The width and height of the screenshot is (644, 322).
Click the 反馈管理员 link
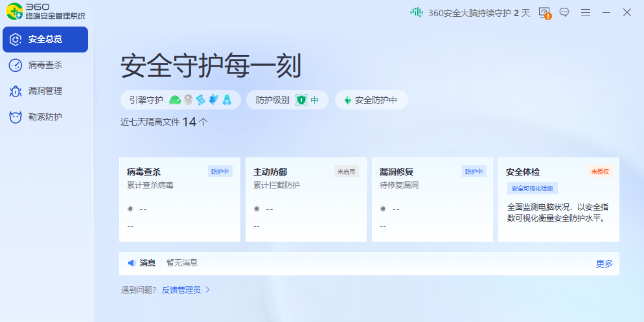click(181, 290)
